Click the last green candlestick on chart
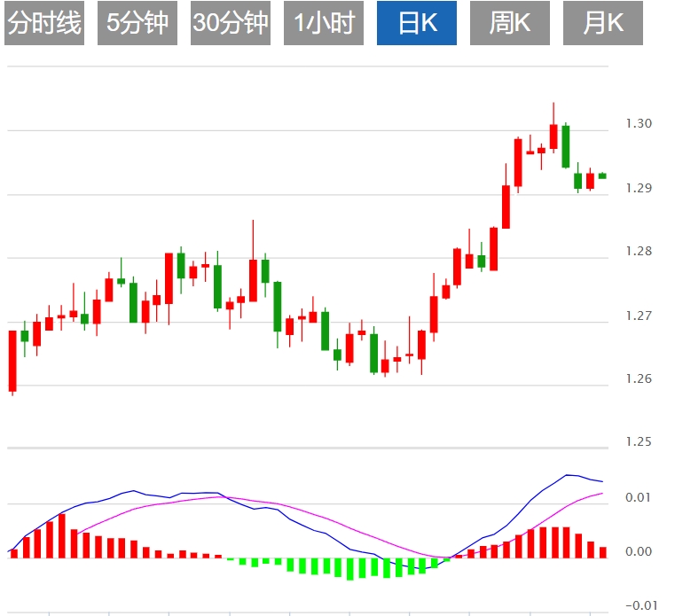The height and width of the screenshot is (616, 675). point(602,175)
